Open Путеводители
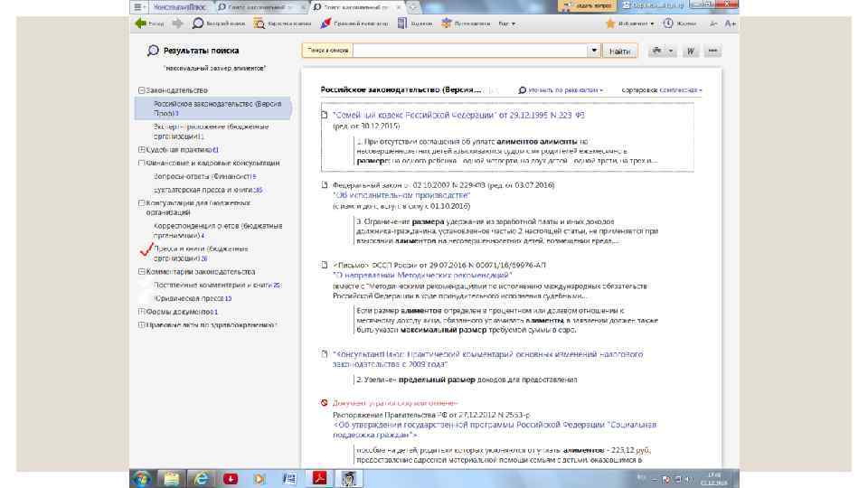This screenshot has width=868, height=488. pyautogui.click(x=466, y=23)
